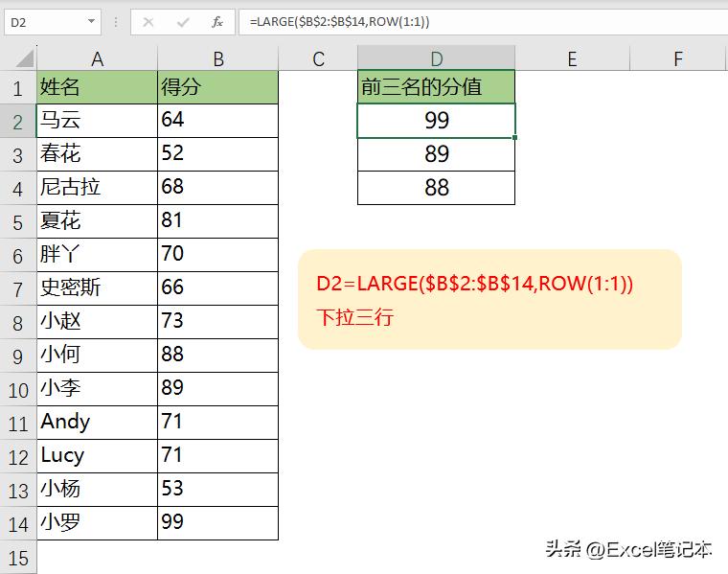The height and width of the screenshot is (574, 728).
Task: Select column A header
Action: [x=97, y=58]
